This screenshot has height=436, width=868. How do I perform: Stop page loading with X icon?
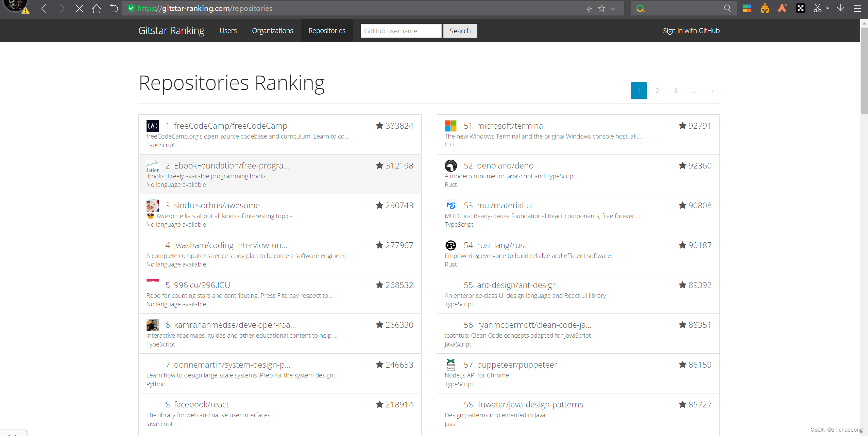pyautogui.click(x=79, y=9)
